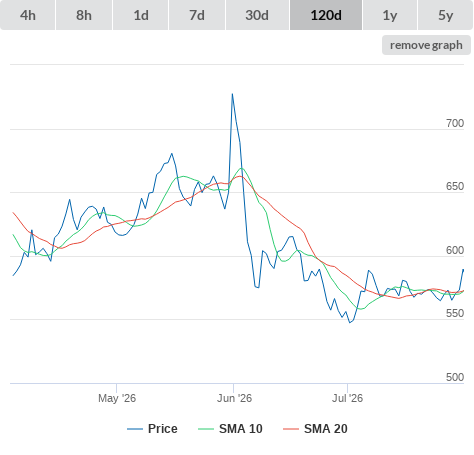Click the Jun '26 x-axis label
This screenshot has width=474, height=455.
tap(234, 398)
